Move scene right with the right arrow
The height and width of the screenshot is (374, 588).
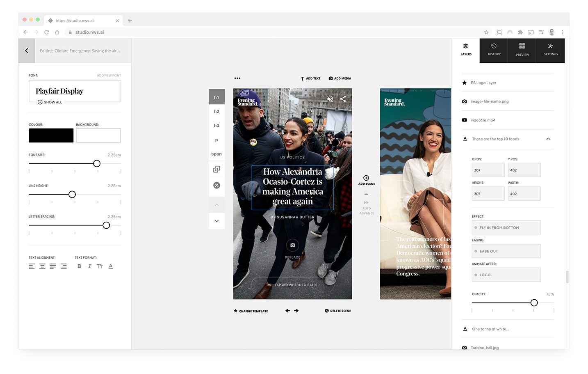(296, 311)
